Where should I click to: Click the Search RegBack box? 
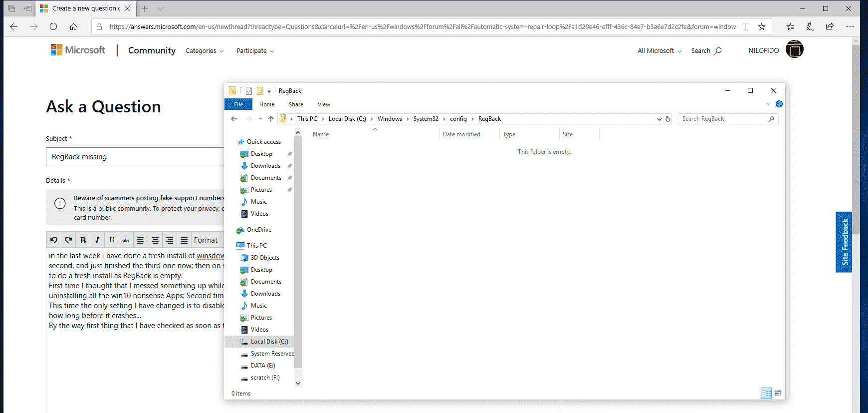[728, 119]
